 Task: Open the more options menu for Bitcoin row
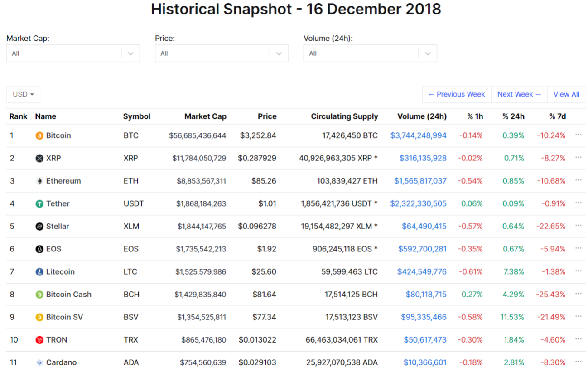(x=578, y=135)
